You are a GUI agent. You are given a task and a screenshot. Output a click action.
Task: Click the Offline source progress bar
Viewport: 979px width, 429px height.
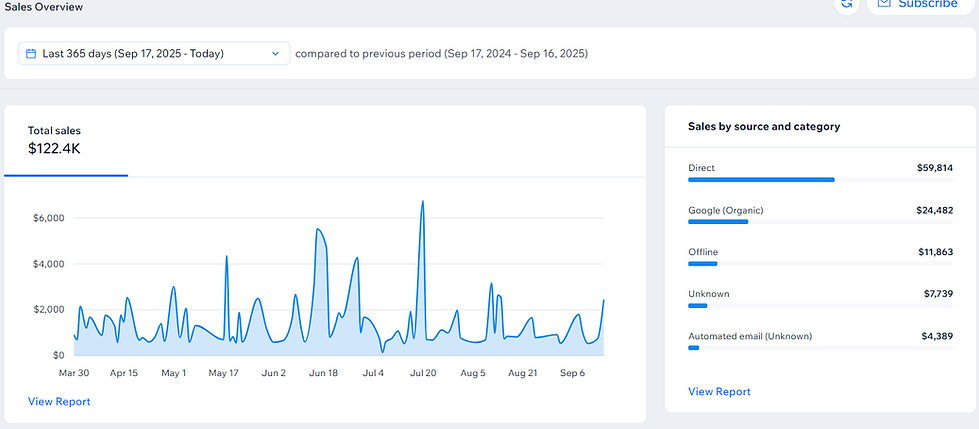(820, 264)
